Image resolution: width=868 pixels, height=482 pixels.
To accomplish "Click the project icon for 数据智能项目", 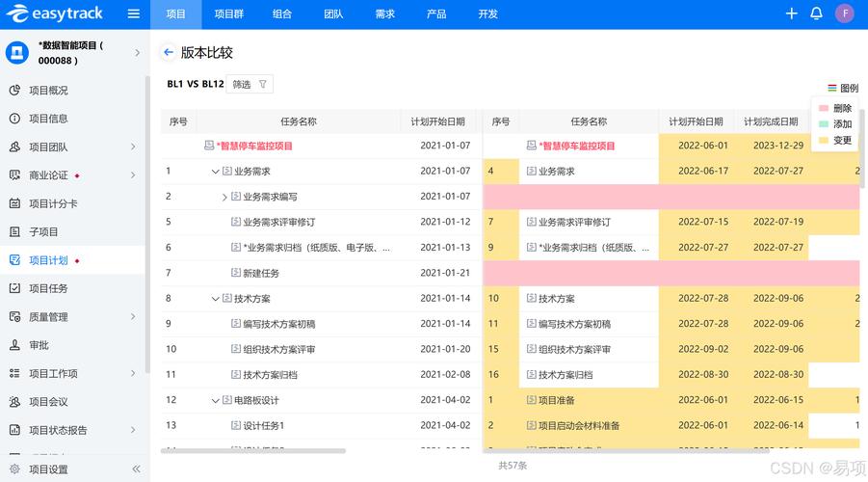I will coord(17,53).
